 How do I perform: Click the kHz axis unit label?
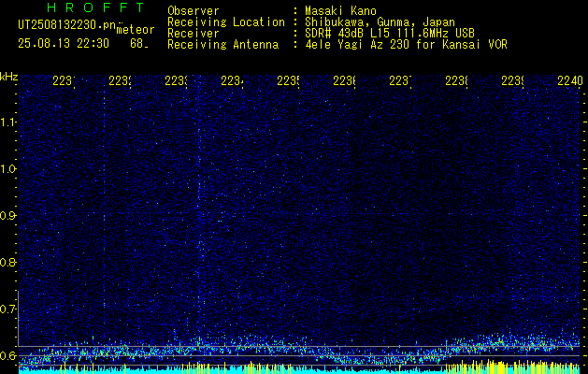pos(8,77)
